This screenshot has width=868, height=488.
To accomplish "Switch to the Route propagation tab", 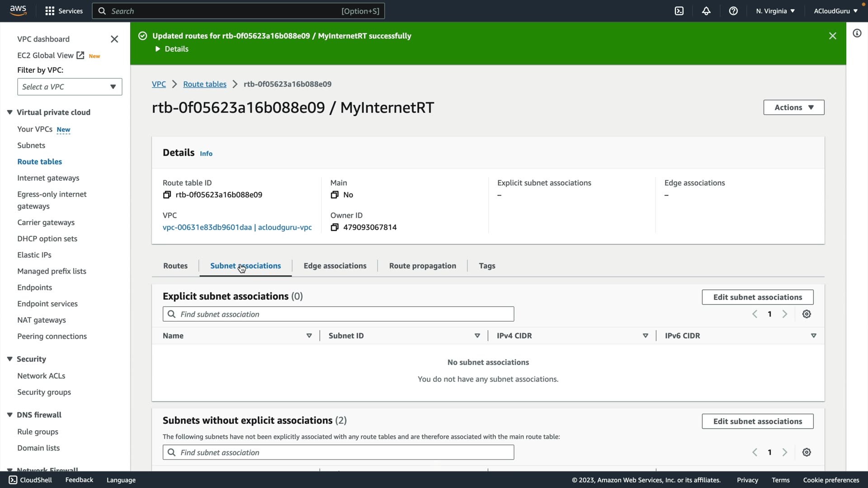I will (422, 266).
